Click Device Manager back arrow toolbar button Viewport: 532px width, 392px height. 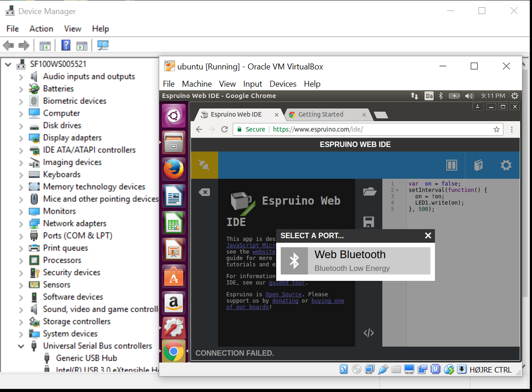pyautogui.click(x=9, y=45)
